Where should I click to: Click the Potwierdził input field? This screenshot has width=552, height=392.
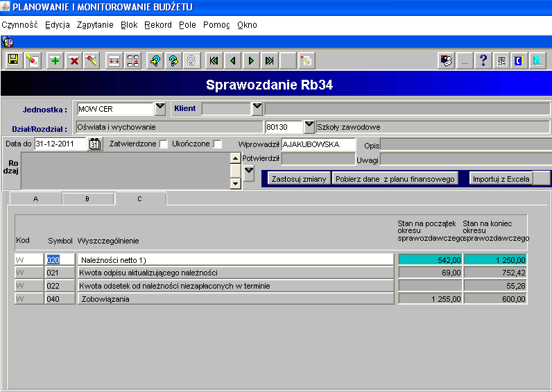(318, 159)
